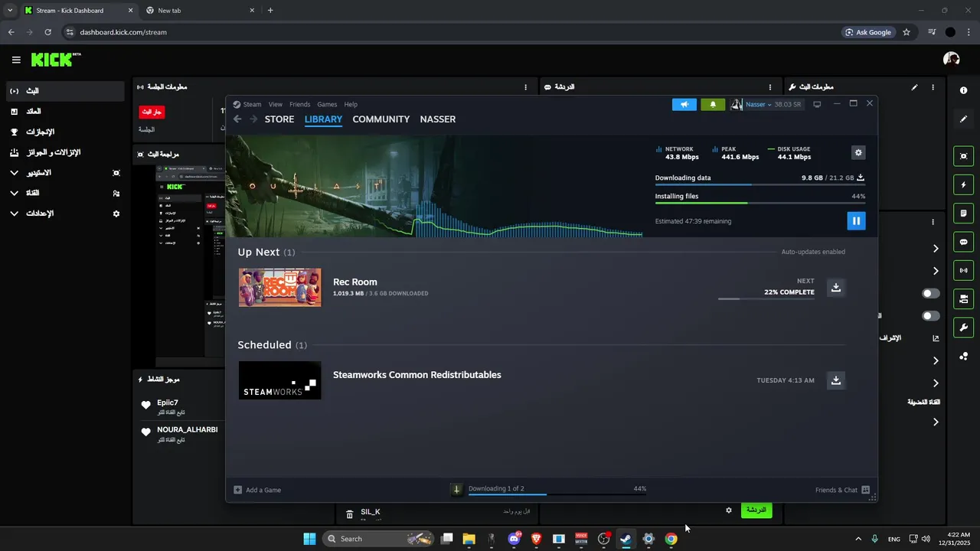The width and height of the screenshot is (980, 551).
Task: Open الإنجازات (Achievements) in Kick sidebar
Action: (x=64, y=132)
